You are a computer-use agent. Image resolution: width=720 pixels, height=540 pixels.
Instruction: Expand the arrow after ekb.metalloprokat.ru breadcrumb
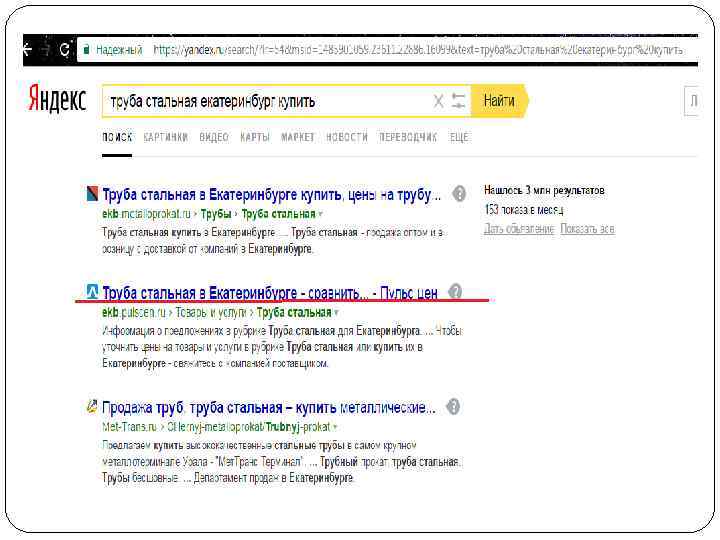coord(321,214)
